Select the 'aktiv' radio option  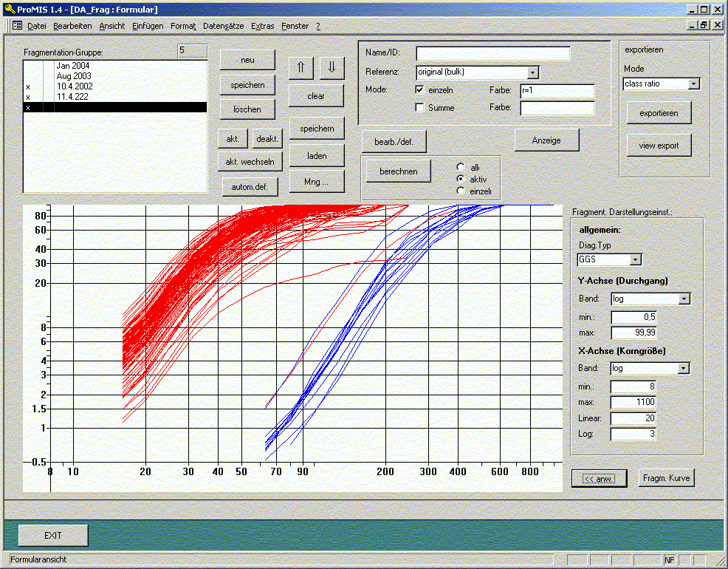[x=461, y=180]
